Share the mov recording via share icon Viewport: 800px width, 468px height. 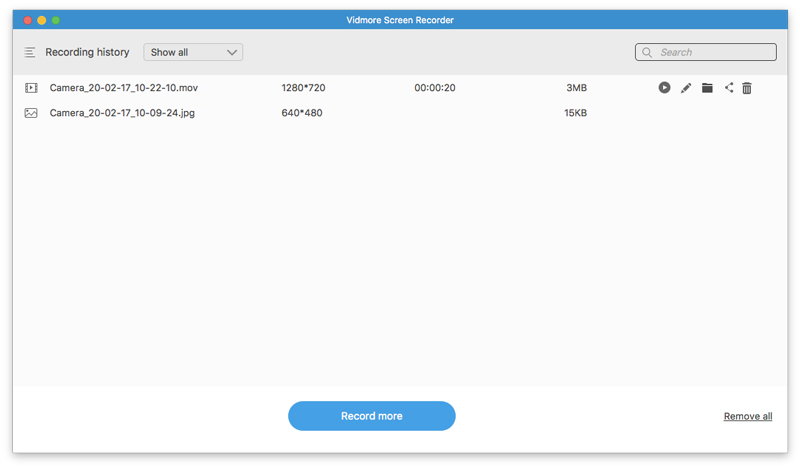(729, 88)
